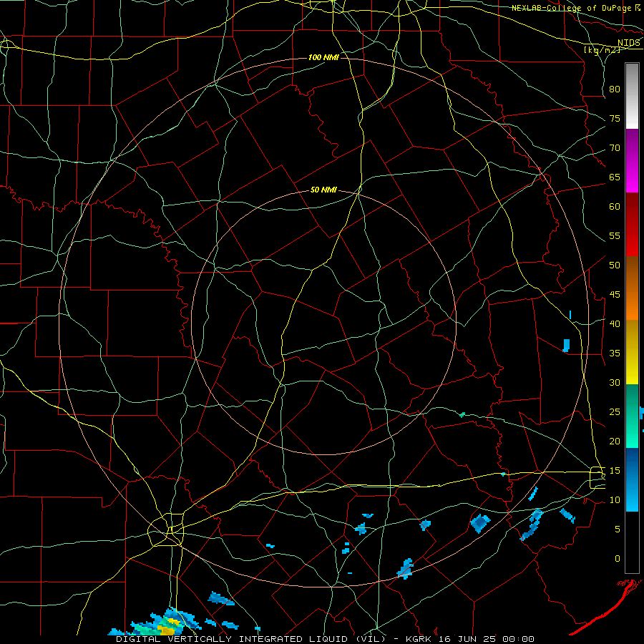Image resolution: width=644 pixels, height=644 pixels.
Task: Select the color scale value 55
Action: pyautogui.click(x=615, y=235)
